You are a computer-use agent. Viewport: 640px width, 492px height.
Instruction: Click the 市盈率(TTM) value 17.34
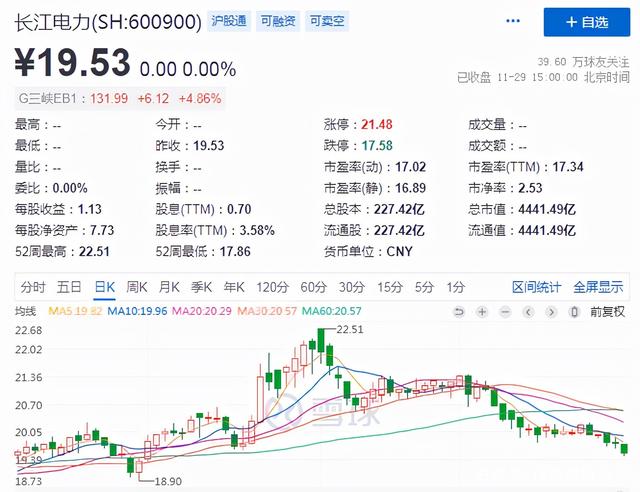click(x=568, y=167)
